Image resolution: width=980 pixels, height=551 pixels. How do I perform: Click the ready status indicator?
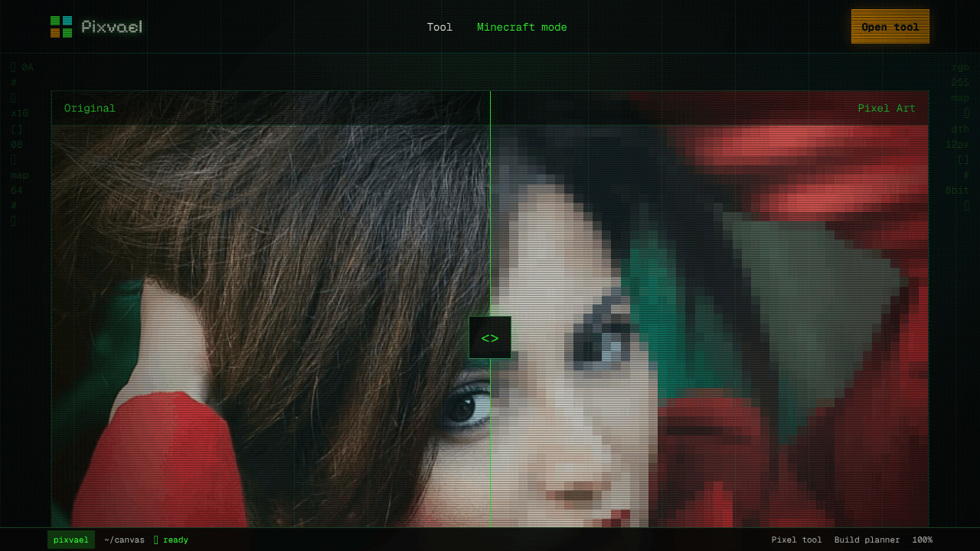pos(171,540)
